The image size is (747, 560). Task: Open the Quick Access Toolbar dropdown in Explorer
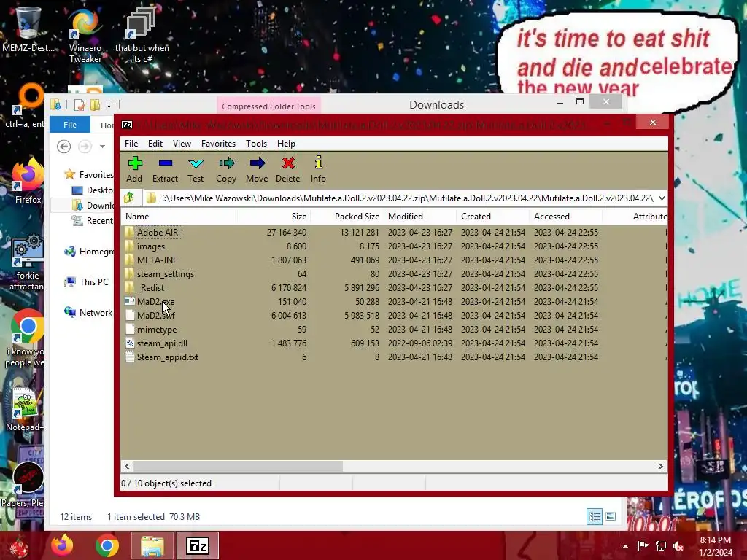tap(109, 105)
